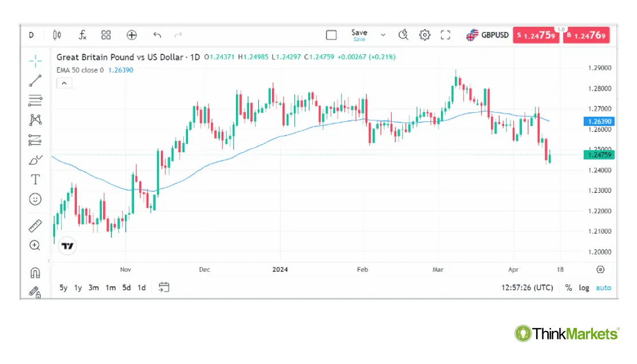Select the Zoom In tool
Image resolution: width=637 pixels, height=364 pixels.
click(35, 245)
